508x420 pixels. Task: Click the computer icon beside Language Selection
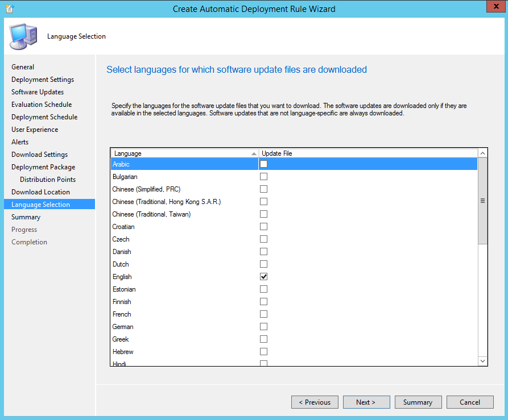tap(23, 37)
